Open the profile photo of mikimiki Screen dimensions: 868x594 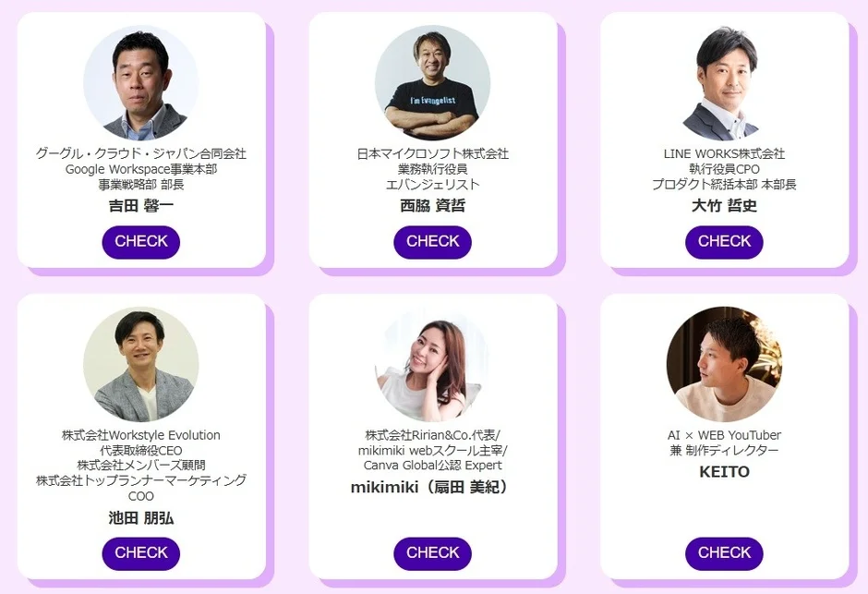click(432, 364)
